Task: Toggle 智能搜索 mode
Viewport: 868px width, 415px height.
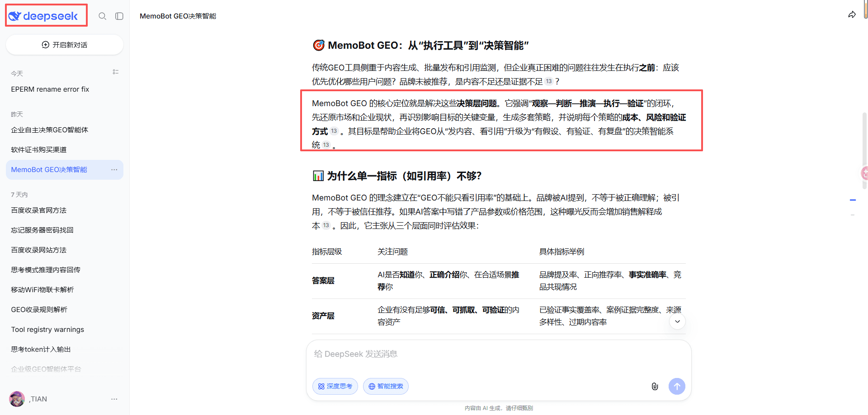Action: point(386,386)
